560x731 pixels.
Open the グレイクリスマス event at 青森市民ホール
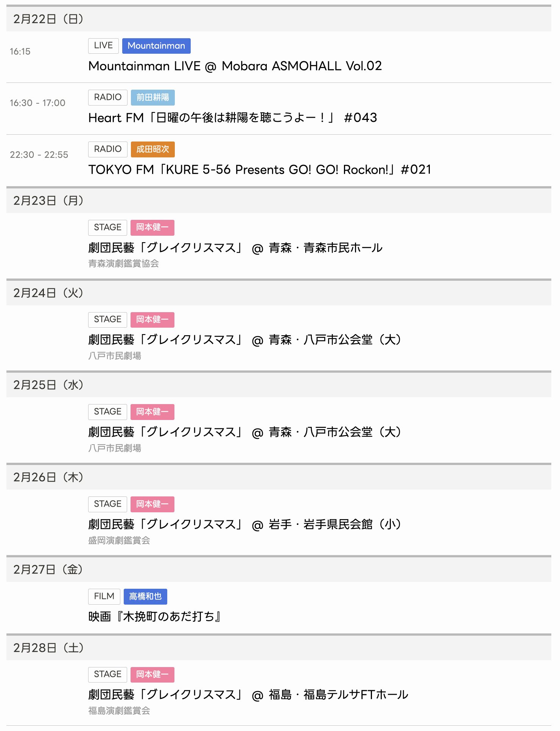click(x=235, y=248)
